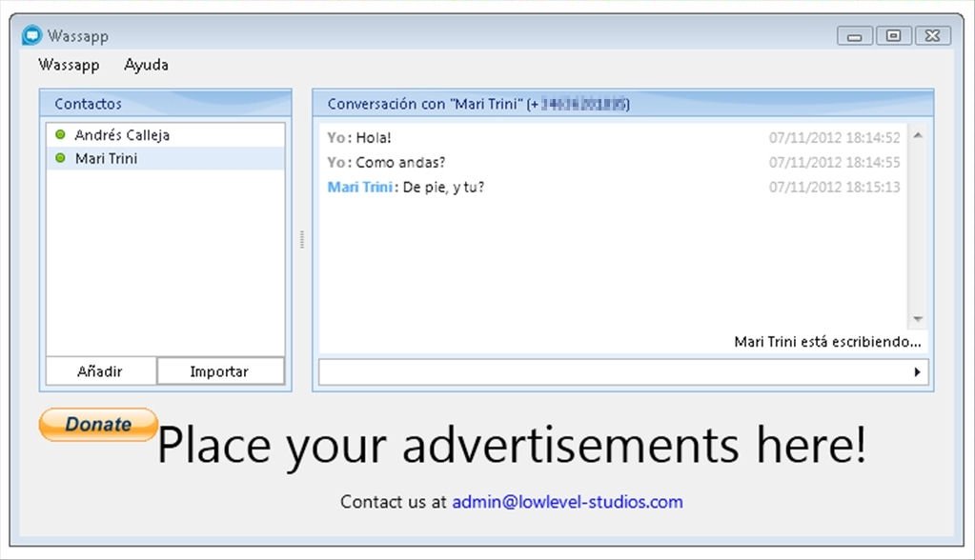Click the Importar button
Viewport: 975px width, 560px height.
click(x=220, y=371)
